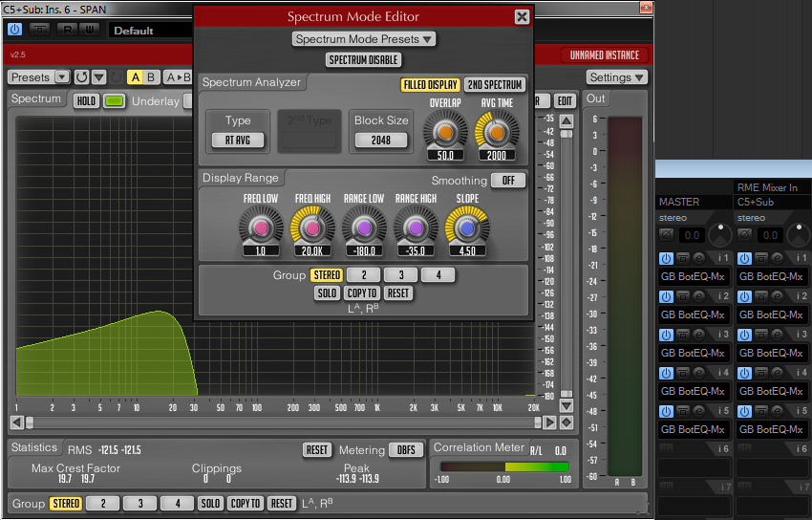This screenshot has height=520, width=812.
Task: Toggle the plugin power bypass button
Action: 14,30
